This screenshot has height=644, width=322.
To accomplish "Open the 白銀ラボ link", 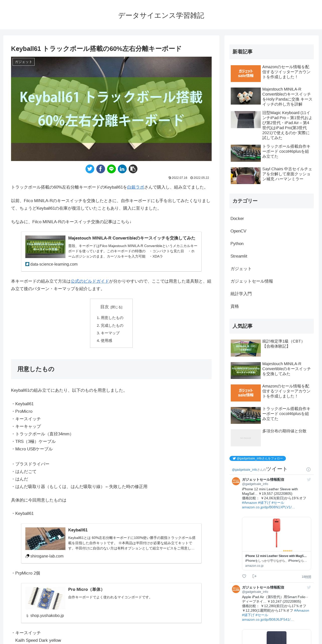I will click(x=136, y=187).
